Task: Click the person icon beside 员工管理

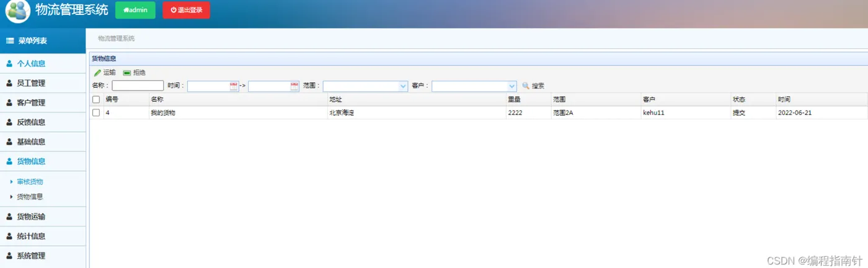Action: pos(9,83)
